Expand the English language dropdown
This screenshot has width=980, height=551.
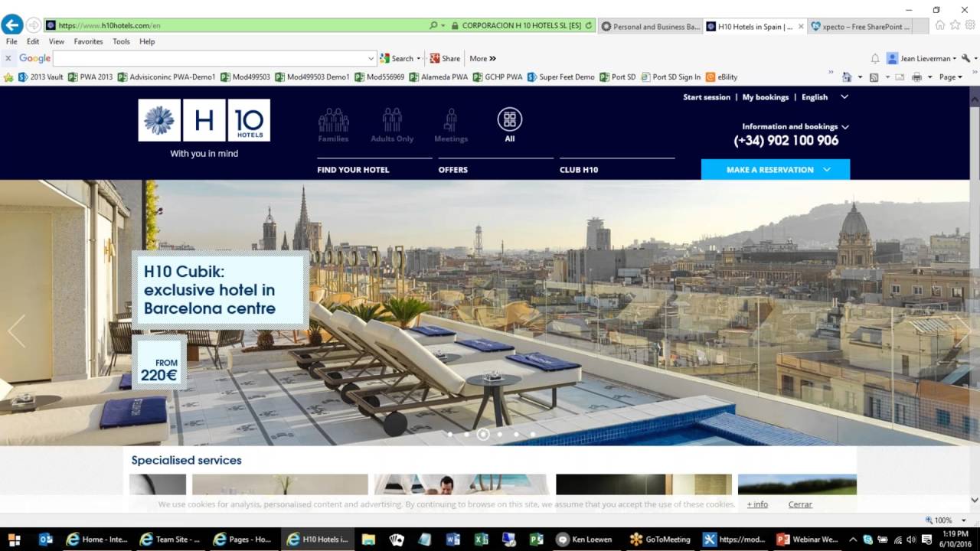[x=844, y=97]
